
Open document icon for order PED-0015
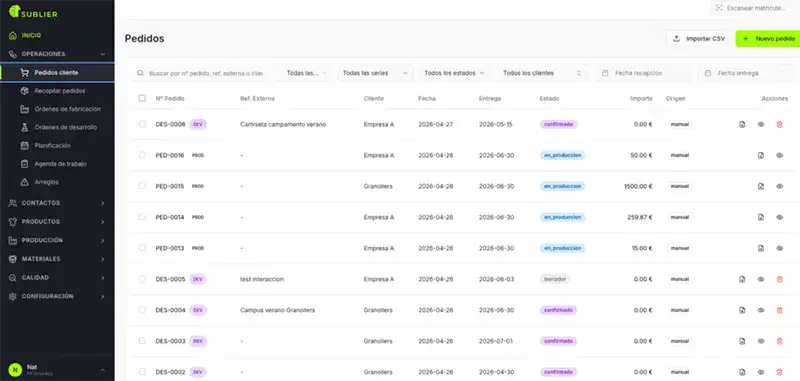tap(761, 186)
